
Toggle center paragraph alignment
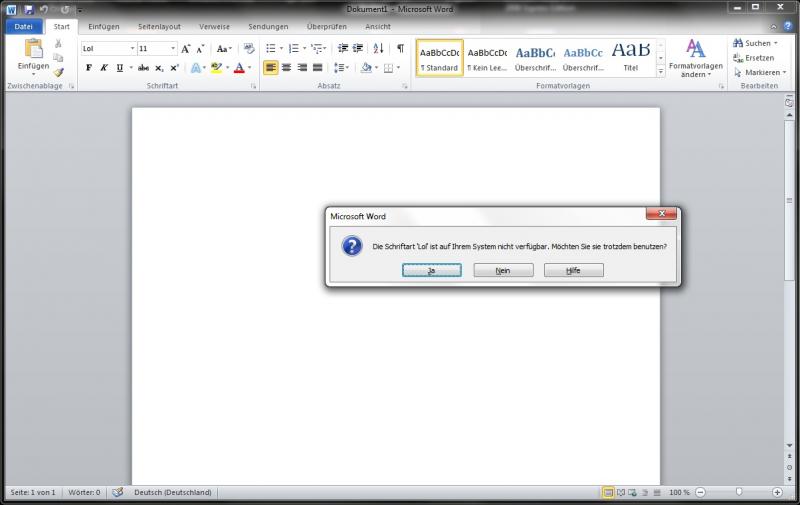(286, 68)
